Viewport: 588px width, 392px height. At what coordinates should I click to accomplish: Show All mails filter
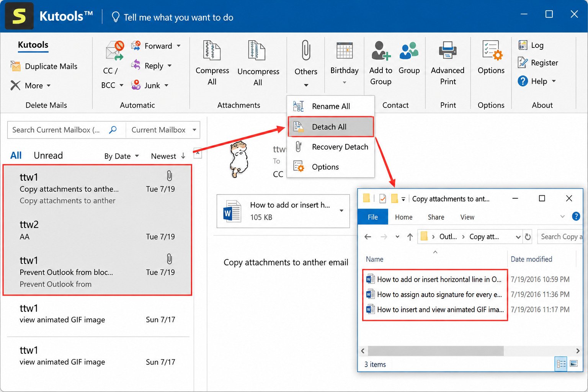click(16, 155)
